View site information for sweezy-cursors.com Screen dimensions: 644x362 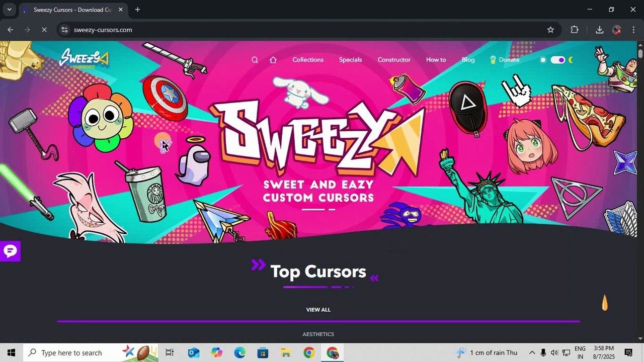tap(64, 30)
